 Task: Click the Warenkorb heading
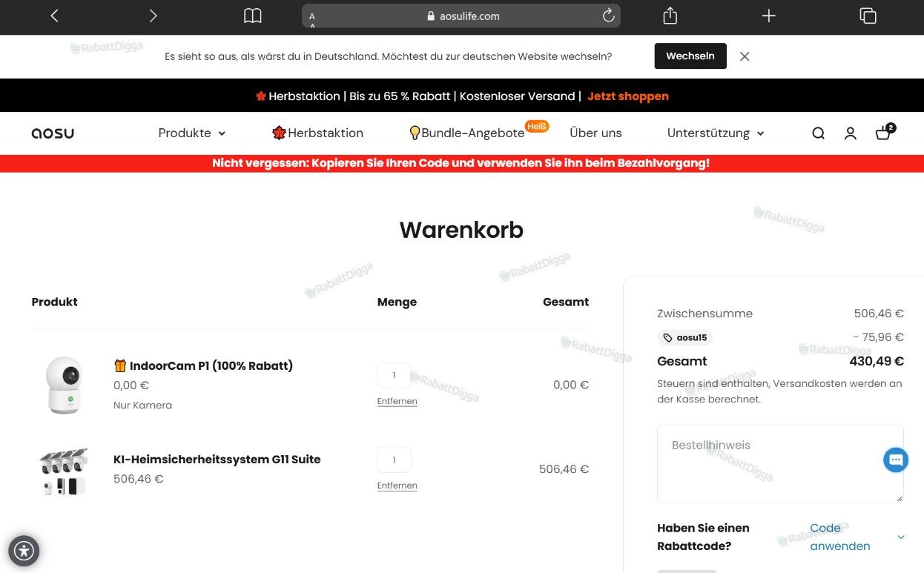point(461,230)
